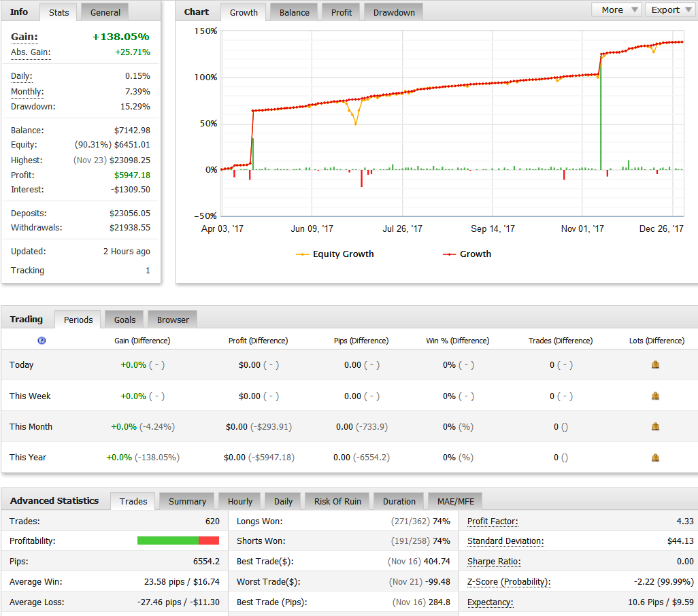Open the Export dropdown menu
698x616 pixels.
click(669, 10)
